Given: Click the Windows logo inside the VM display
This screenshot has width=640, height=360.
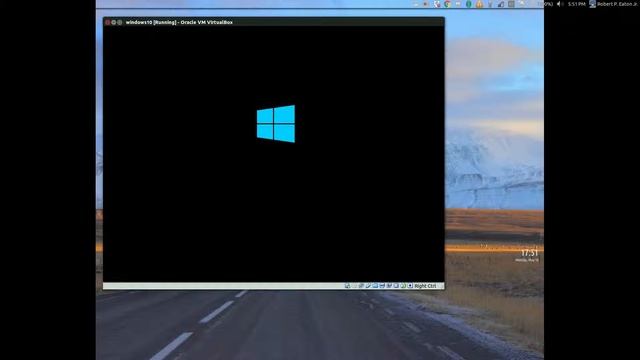Looking at the screenshot, I should [276, 124].
